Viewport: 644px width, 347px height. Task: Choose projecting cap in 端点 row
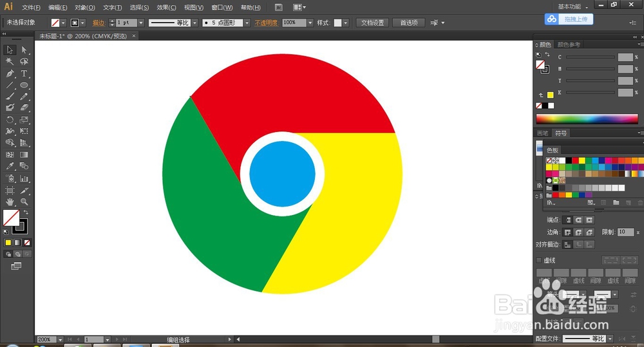point(589,220)
